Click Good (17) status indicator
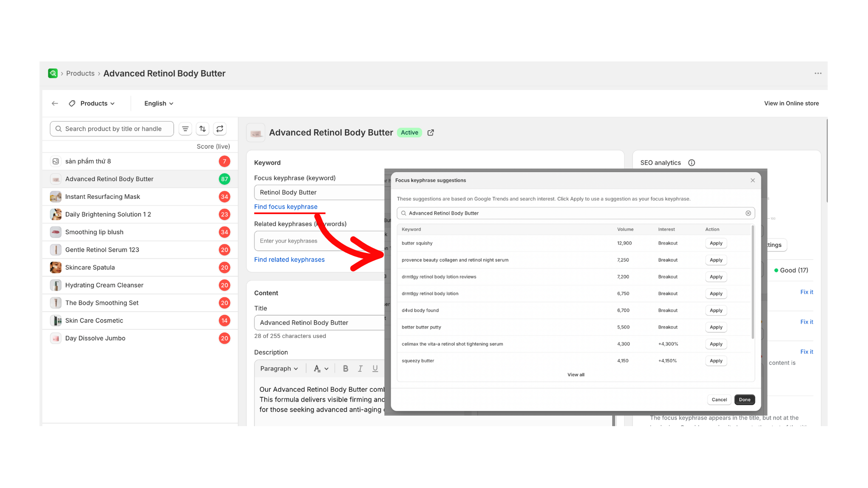The height and width of the screenshot is (488, 868). click(x=791, y=270)
